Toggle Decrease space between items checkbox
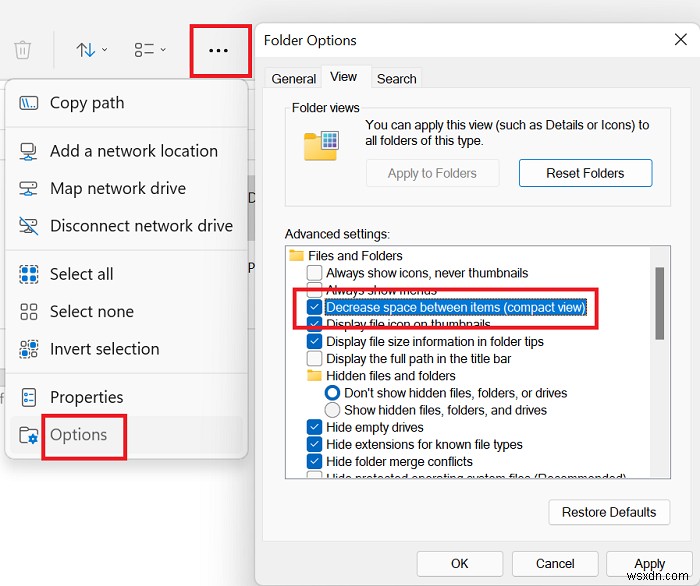Image resolution: width=700 pixels, height=586 pixels. (314, 307)
